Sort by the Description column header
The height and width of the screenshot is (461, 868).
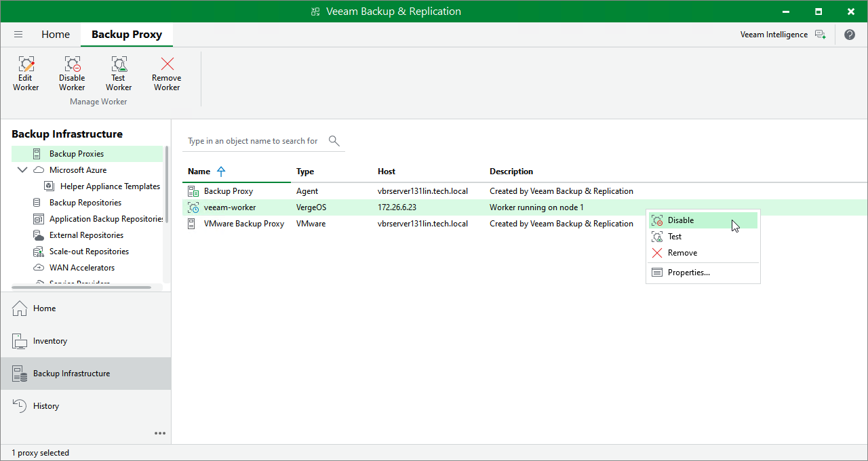(x=511, y=172)
